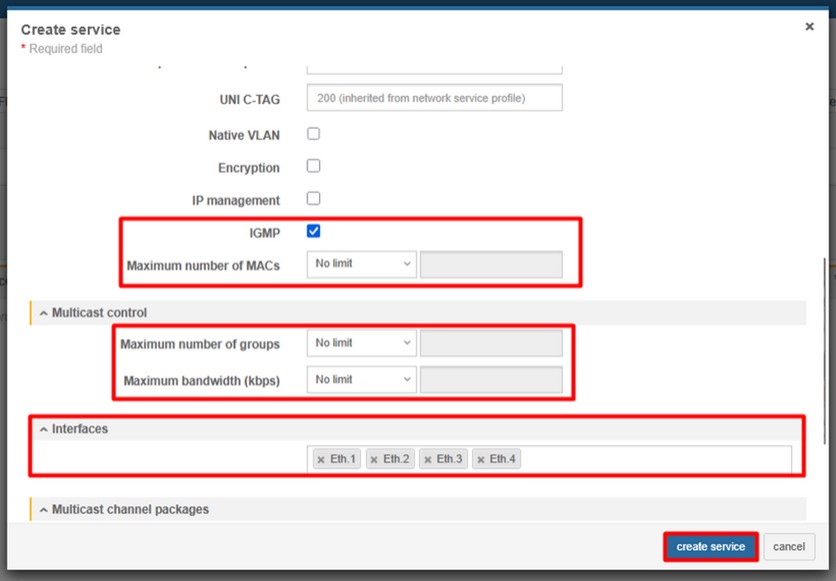Click the create service button
The width and height of the screenshot is (836, 581).
click(710, 547)
